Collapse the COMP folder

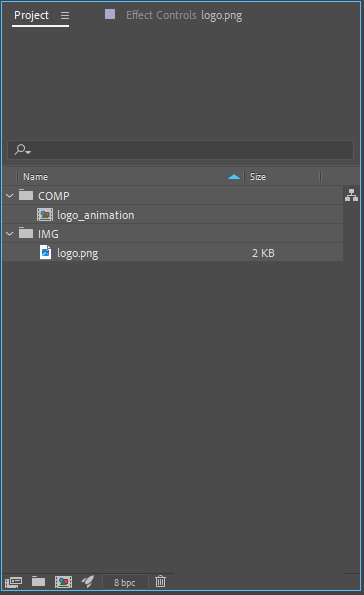(x=10, y=196)
